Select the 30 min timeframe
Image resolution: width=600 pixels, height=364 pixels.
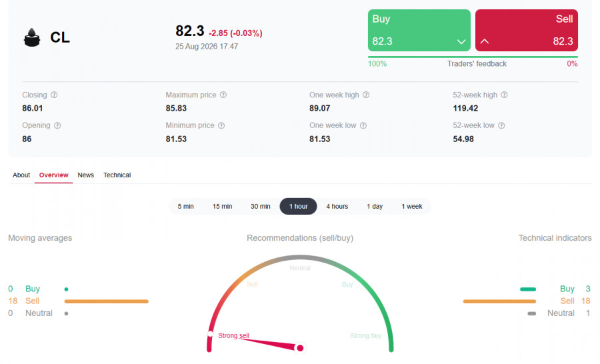pos(260,206)
